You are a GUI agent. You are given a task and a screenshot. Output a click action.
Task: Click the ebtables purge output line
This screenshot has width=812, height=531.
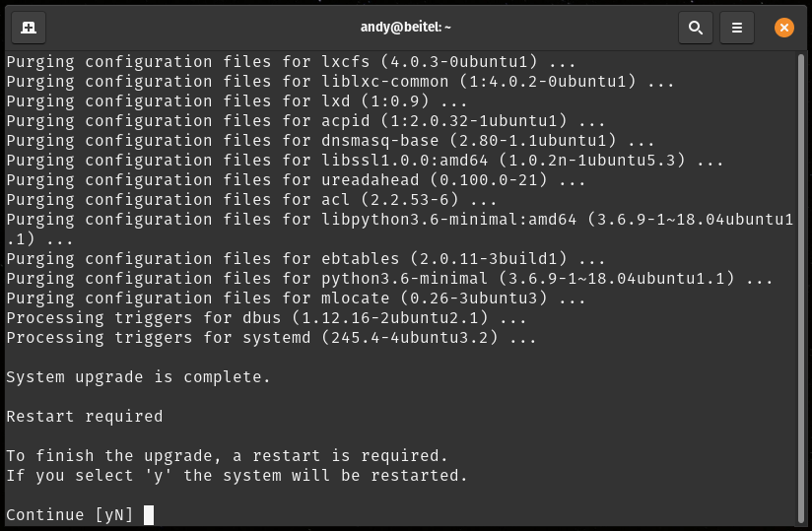pyautogui.click(x=305, y=259)
